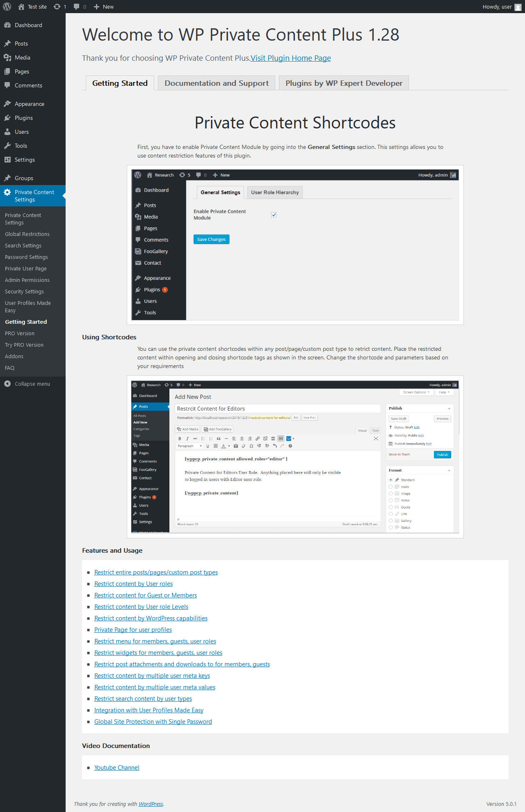
Task: Open Restrict entire posts/pages/custom post types link
Action: pos(156,572)
